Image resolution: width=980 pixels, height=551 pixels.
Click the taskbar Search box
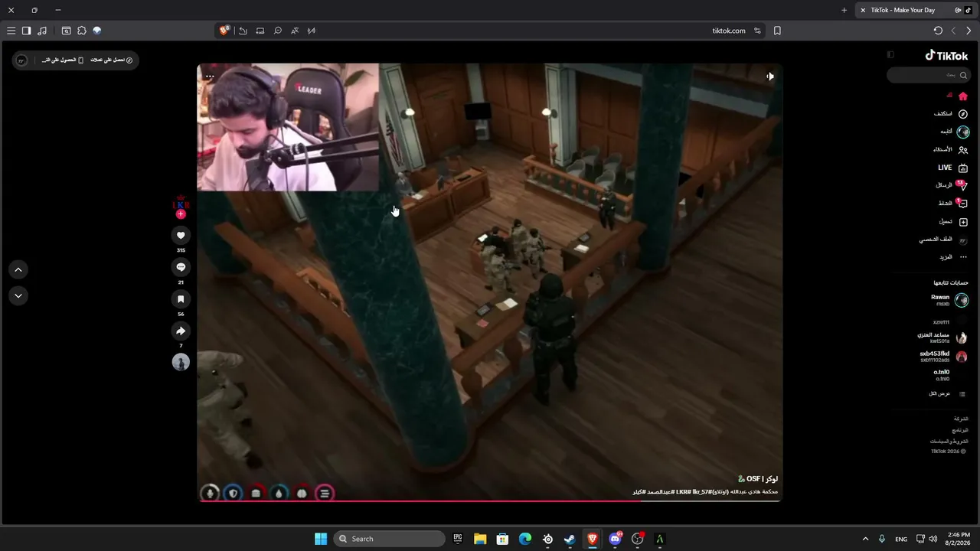tap(390, 539)
